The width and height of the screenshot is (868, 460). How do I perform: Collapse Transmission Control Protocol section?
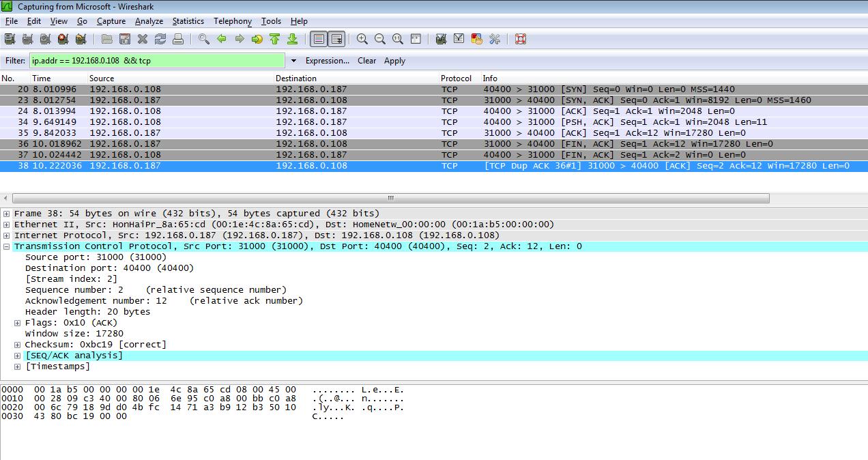tap(7, 246)
